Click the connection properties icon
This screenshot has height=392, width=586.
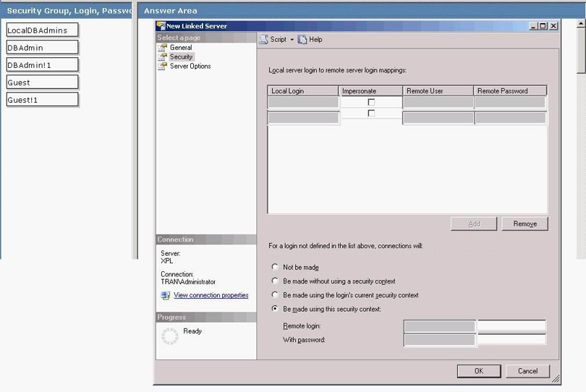(x=166, y=296)
